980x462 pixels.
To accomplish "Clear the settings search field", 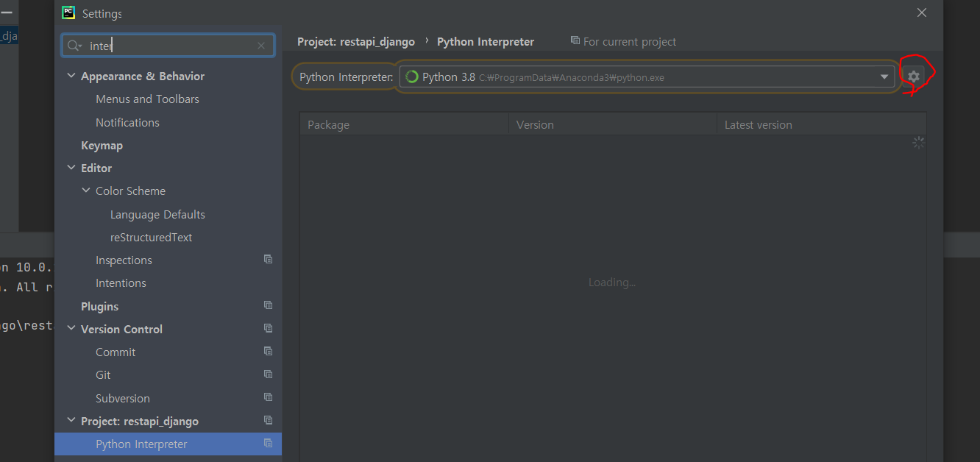I will [261, 46].
